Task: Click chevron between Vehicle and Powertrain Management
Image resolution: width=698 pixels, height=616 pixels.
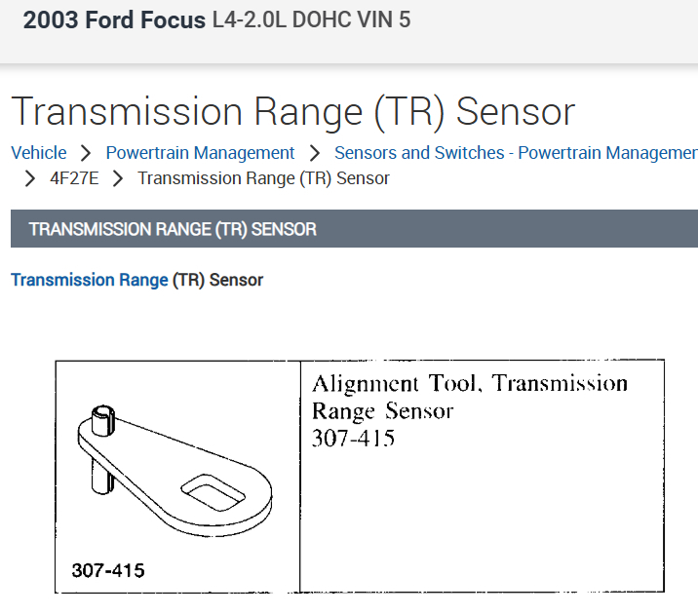Action: pos(86,153)
